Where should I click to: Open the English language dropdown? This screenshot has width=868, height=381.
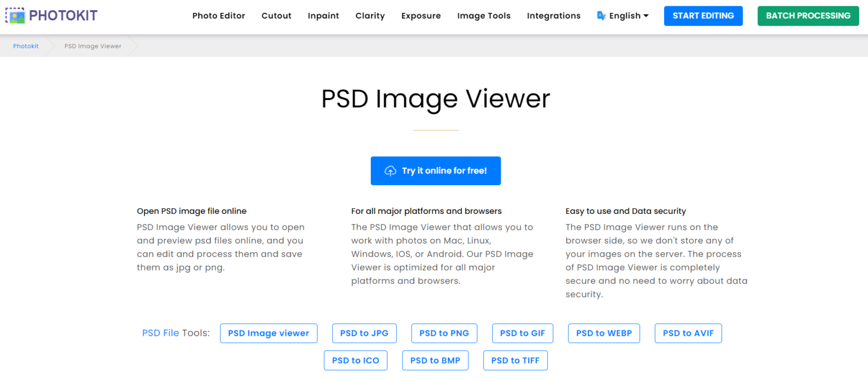624,15
